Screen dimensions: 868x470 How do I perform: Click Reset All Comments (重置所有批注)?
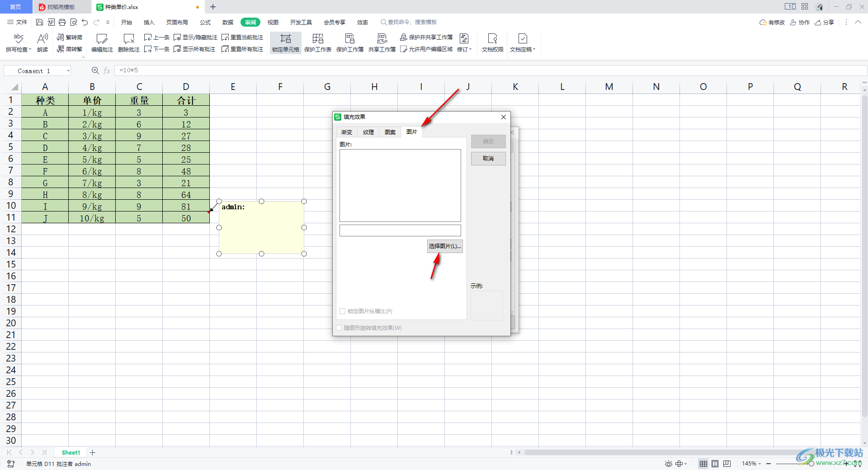pos(242,49)
